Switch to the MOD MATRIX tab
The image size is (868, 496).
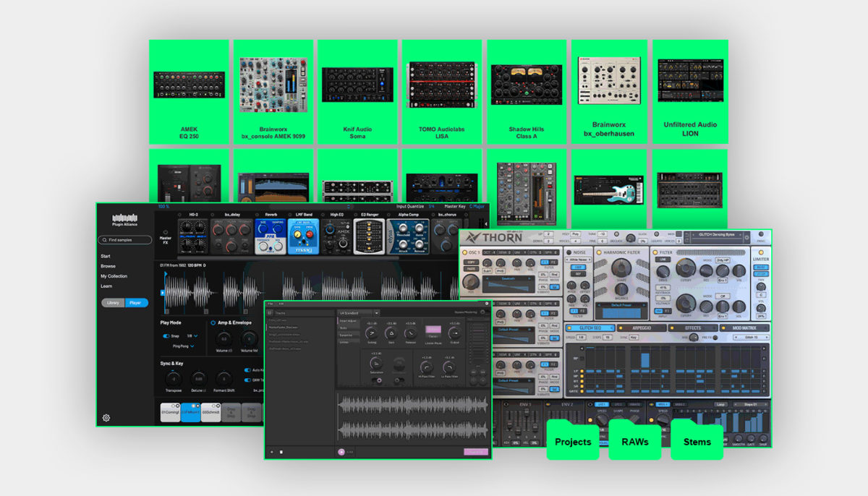pos(745,328)
